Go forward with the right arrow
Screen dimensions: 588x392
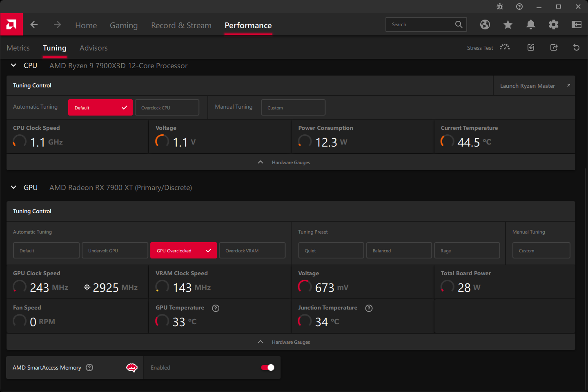click(x=57, y=24)
